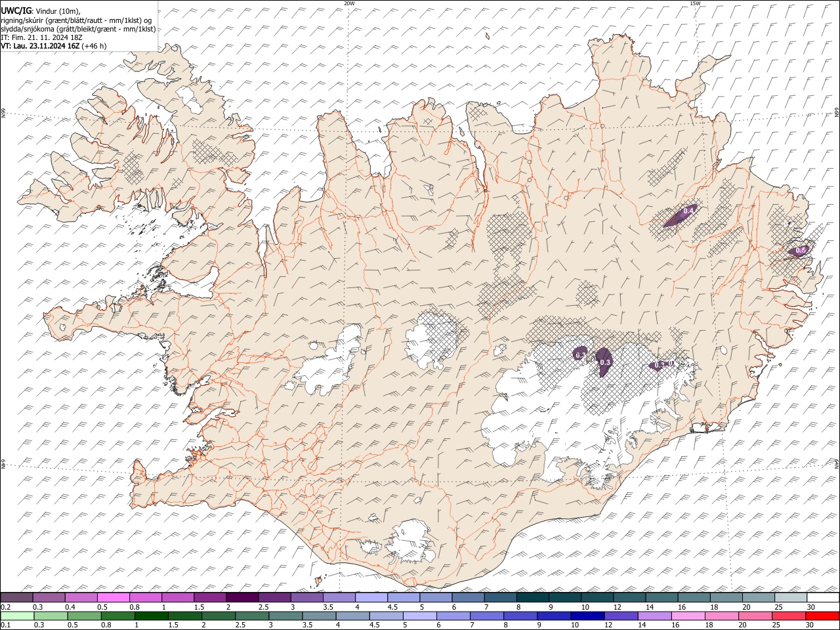840x630 pixels.
Task: Click the 0.5 precipitation label on the east coast
Action: tap(801, 250)
